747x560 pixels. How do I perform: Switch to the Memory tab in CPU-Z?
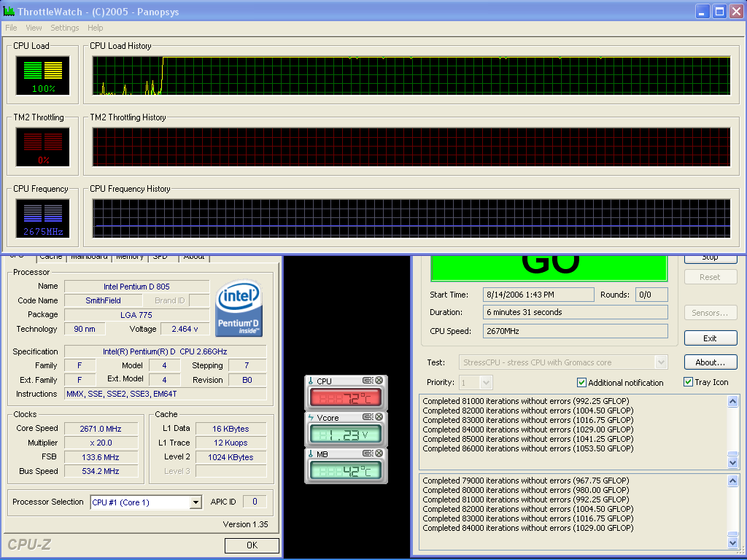pyautogui.click(x=130, y=257)
